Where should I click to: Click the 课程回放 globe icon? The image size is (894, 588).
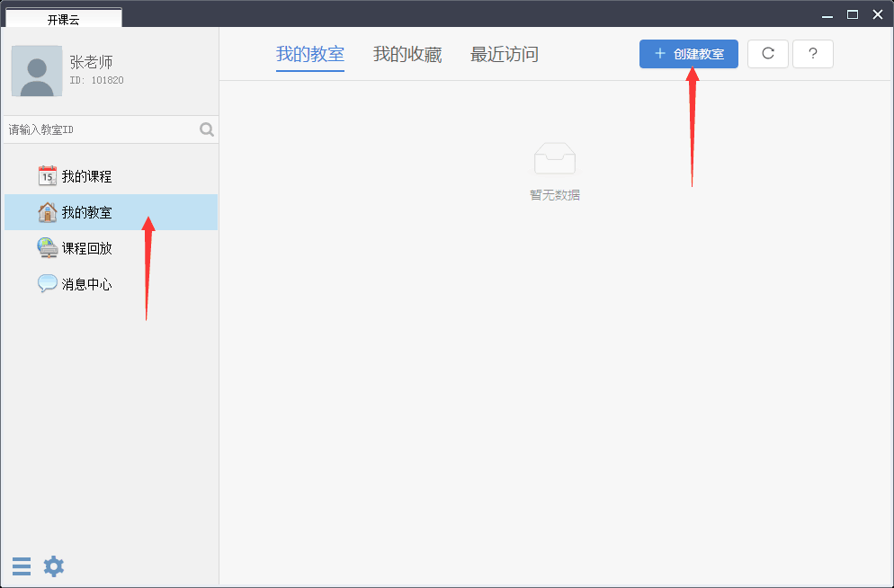point(48,248)
